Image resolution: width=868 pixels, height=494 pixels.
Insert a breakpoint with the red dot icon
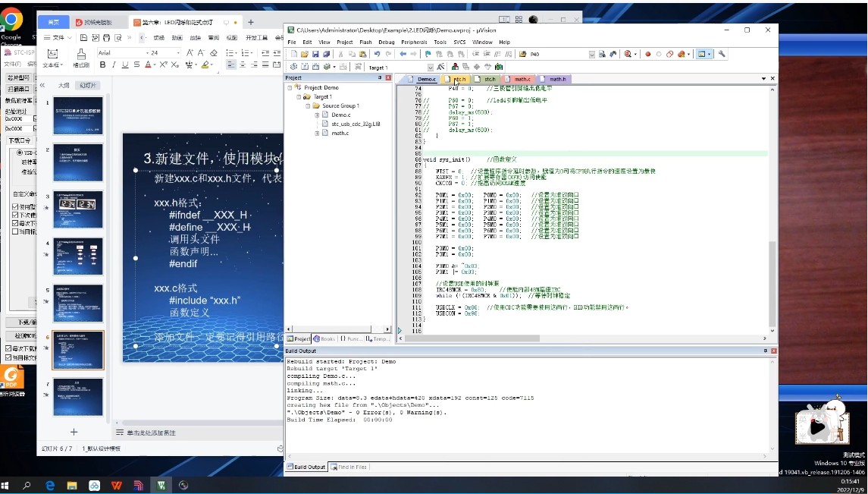(647, 55)
